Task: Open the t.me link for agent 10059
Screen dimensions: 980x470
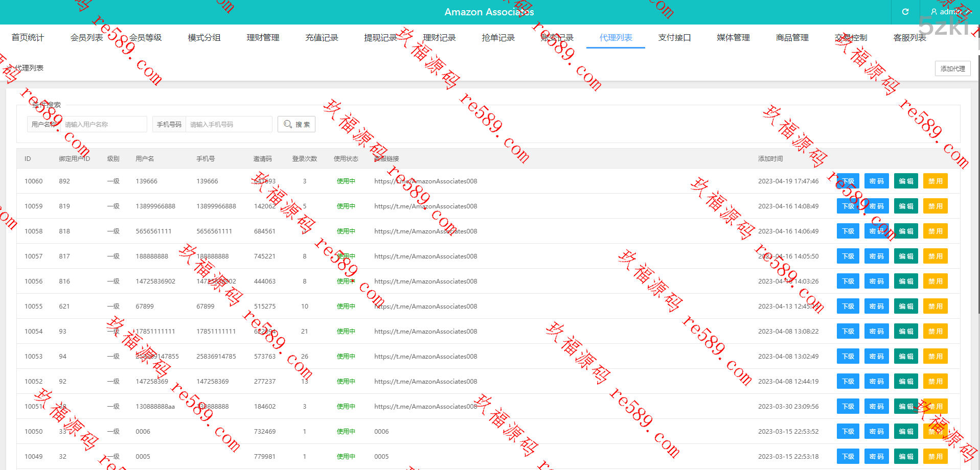Action: (425, 206)
